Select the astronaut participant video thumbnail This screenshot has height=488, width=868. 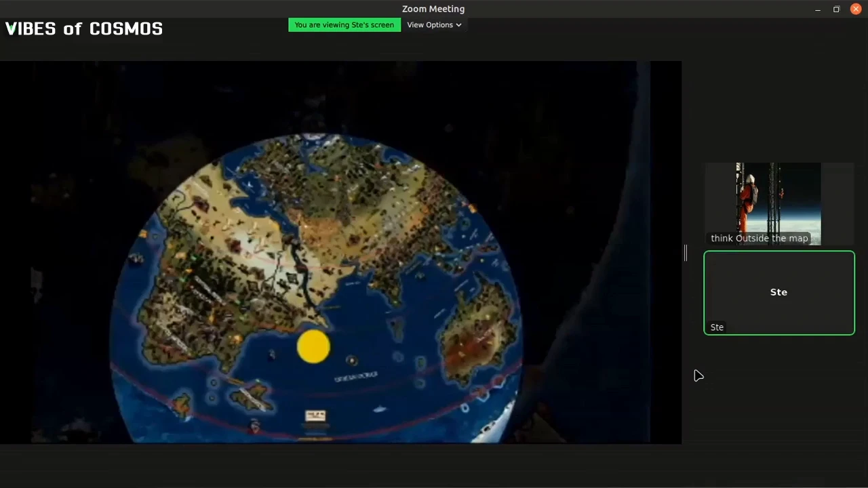(778, 200)
